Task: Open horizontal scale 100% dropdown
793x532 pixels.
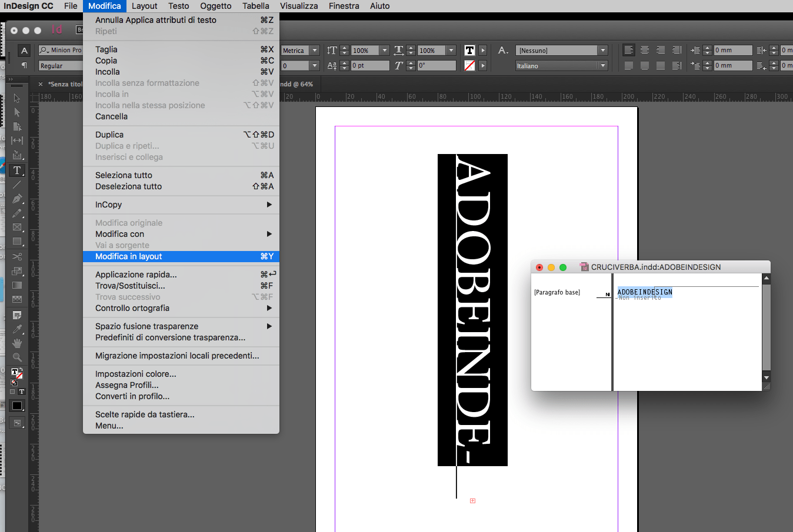Action: [x=451, y=51]
